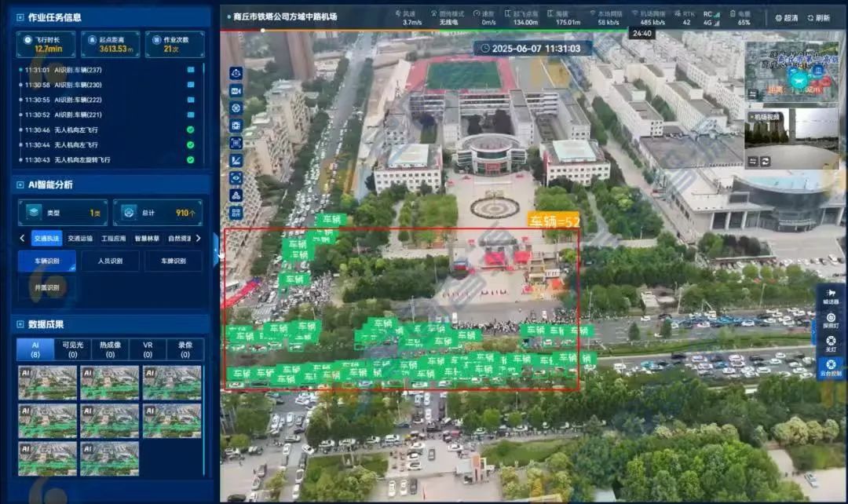Image resolution: width=848 pixels, height=504 pixels.
Task: Click the 刷新 refresh button
Action: point(817,18)
